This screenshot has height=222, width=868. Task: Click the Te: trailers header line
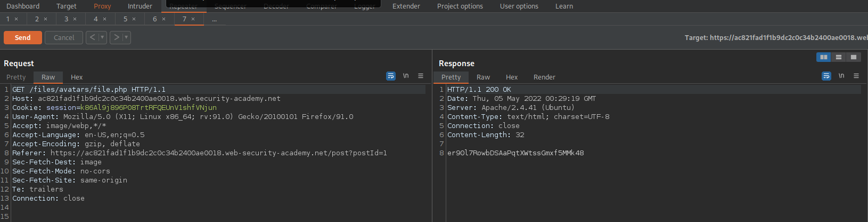click(38, 189)
